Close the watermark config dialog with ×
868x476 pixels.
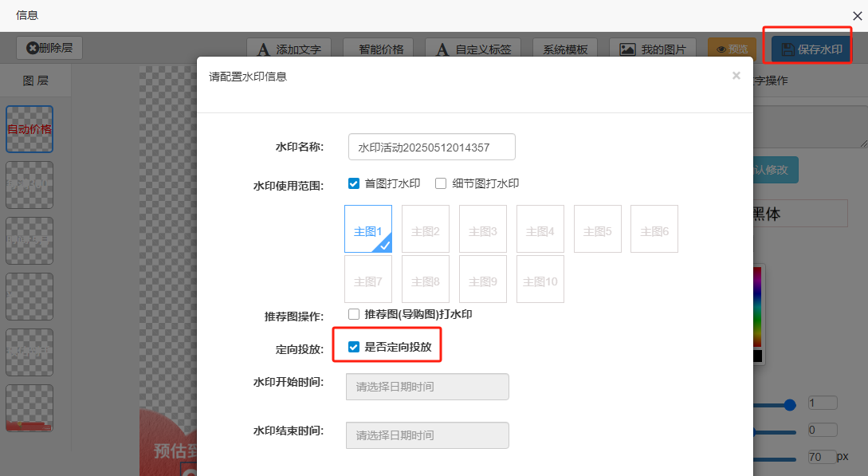pos(736,76)
